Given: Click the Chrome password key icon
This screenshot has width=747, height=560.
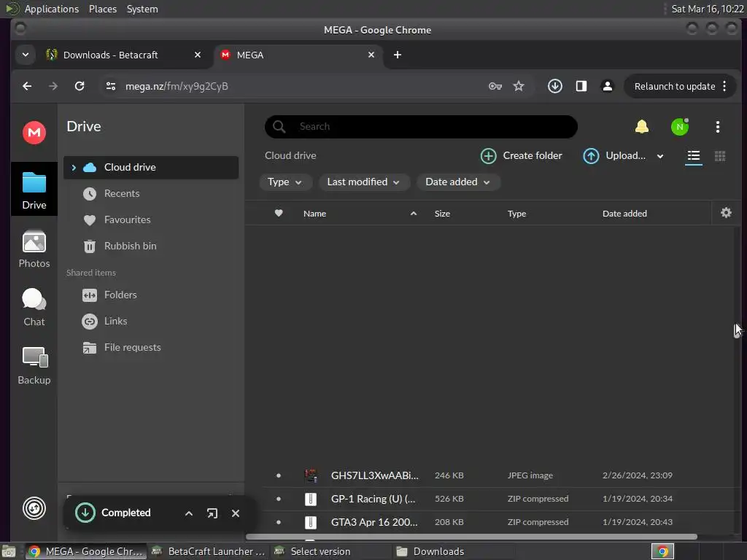Looking at the screenshot, I should [x=495, y=86].
